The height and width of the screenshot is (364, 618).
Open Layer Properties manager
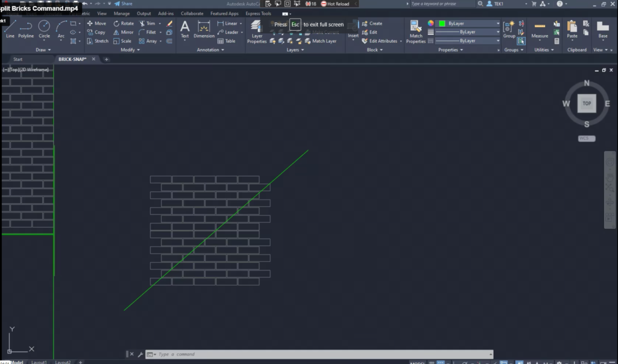pos(256,31)
